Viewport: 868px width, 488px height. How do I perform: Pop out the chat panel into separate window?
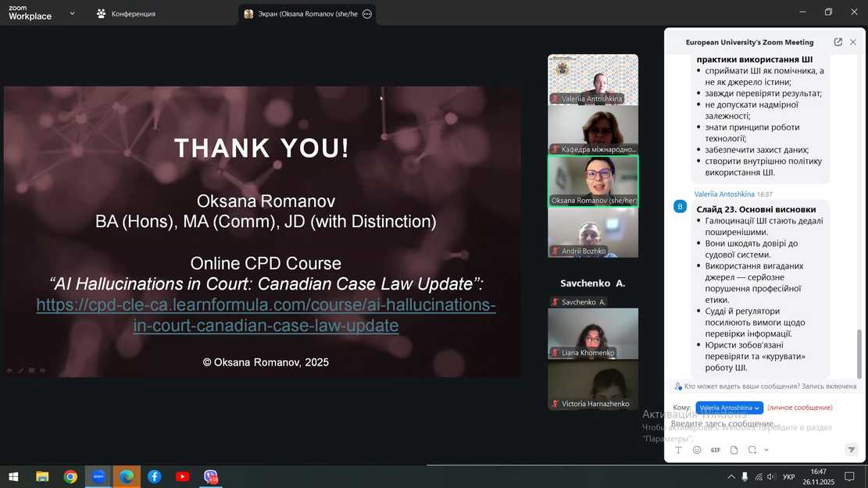[x=838, y=42]
